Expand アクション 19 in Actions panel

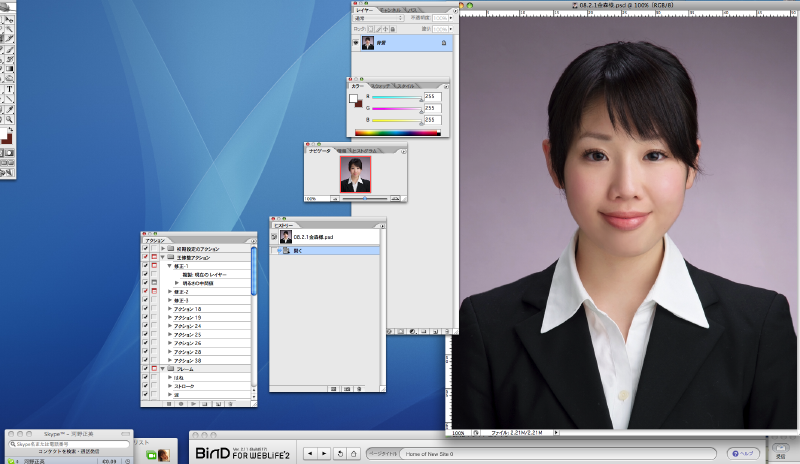pyautogui.click(x=170, y=318)
